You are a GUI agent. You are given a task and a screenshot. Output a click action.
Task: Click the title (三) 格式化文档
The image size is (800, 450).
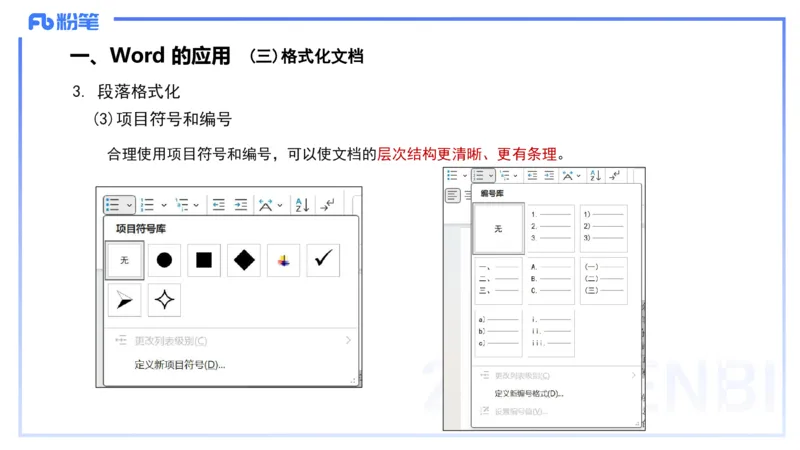(x=306, y=56)
